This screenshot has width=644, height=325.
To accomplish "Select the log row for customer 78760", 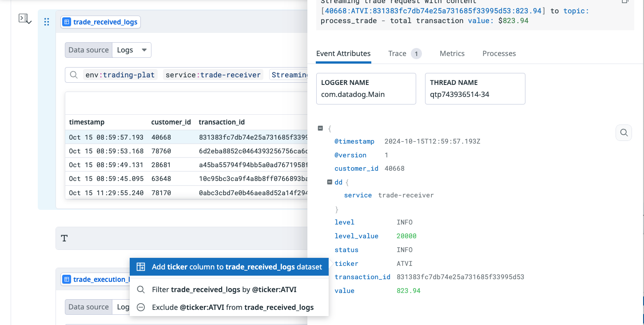I will (x=187, y=151).
